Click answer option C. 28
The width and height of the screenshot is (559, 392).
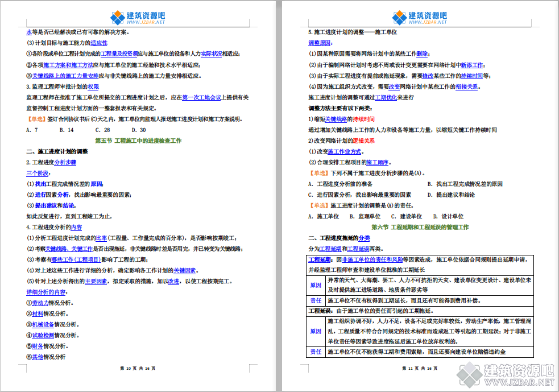[103, 130]
